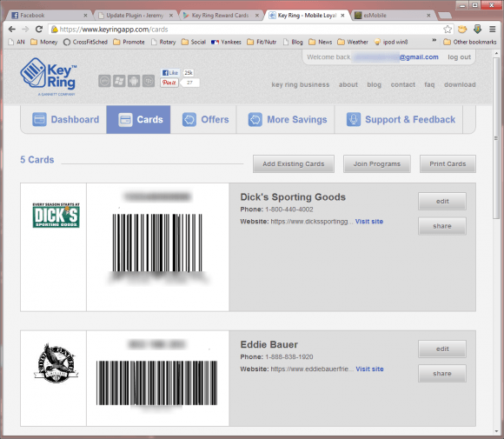Viewport: 504px width, 439px height.
Task: Reload the page with the refresh icon
Action: click(39, 30)
